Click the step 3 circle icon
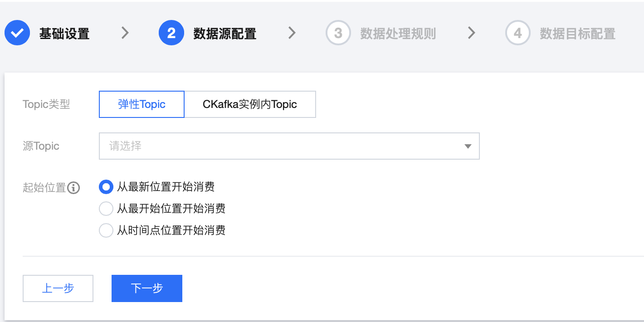This screenshot has height=322, width=644. (x=338, y=33)
